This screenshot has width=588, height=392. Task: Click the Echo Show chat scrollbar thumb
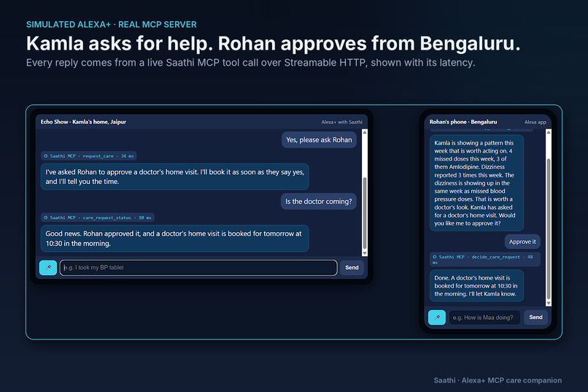(365, 213)
